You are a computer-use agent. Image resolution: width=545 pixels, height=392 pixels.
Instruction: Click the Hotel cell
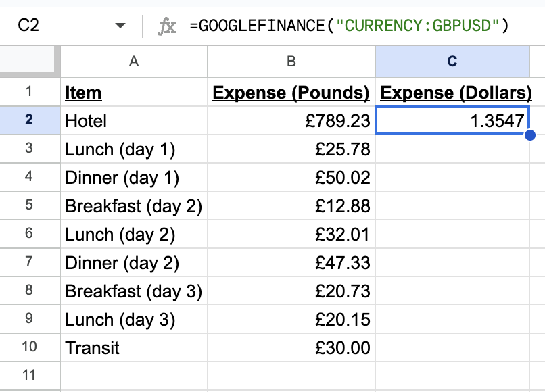point(134,120)
